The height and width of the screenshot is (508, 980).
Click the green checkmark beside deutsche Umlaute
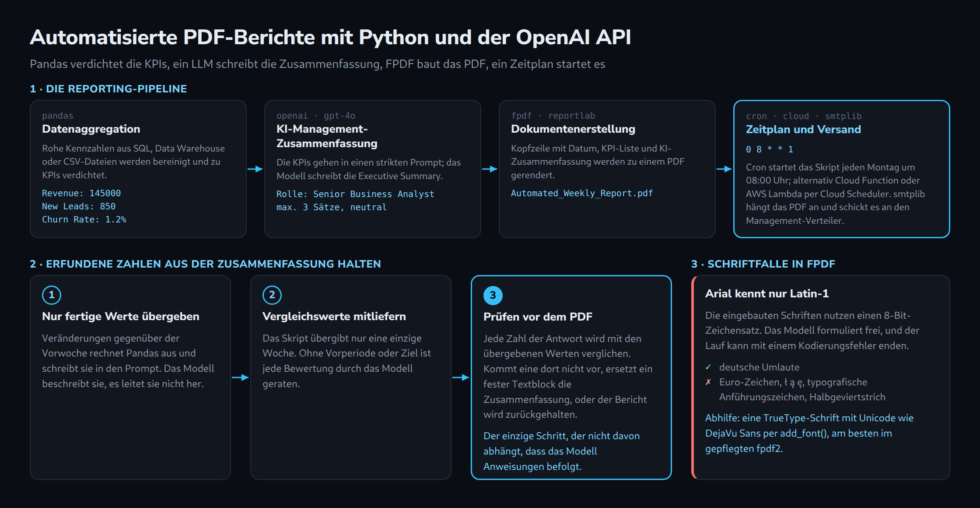click(x=708, y=367)
